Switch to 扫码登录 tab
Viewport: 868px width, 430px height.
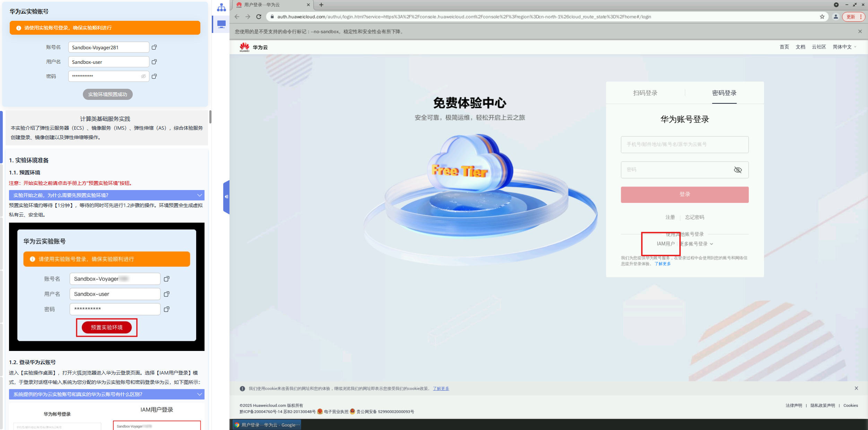click(645, 93)
